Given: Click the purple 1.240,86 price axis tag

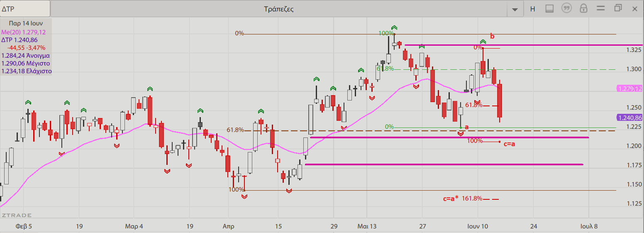Looking at the screenshot, I should pyautogui.click(x=629, y=118).
